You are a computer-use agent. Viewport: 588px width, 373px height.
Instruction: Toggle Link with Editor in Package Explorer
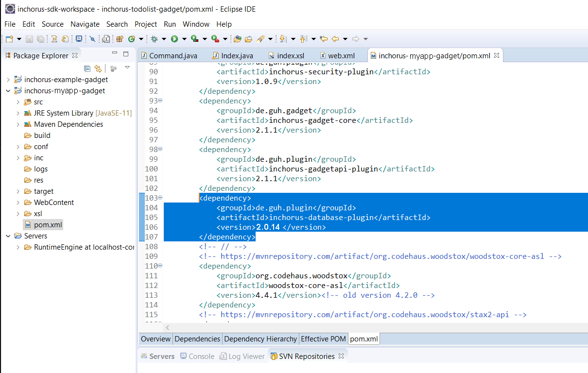tap(98, 68)
